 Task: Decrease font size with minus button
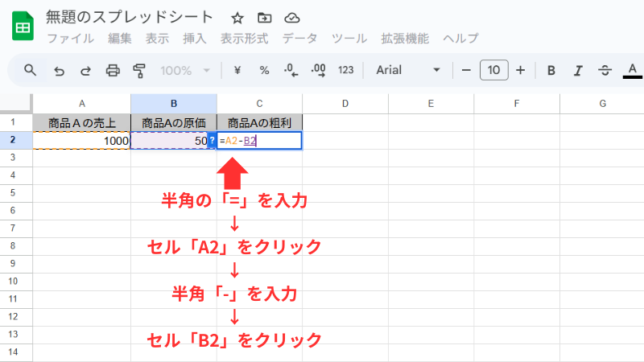(x=466, y=70)
